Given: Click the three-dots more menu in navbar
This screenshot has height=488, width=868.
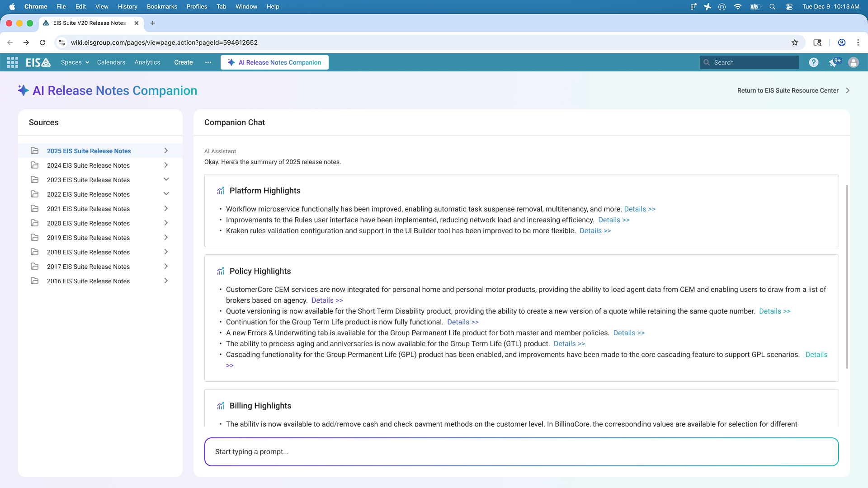Looking at the screenshot, I should pos(208,62).
